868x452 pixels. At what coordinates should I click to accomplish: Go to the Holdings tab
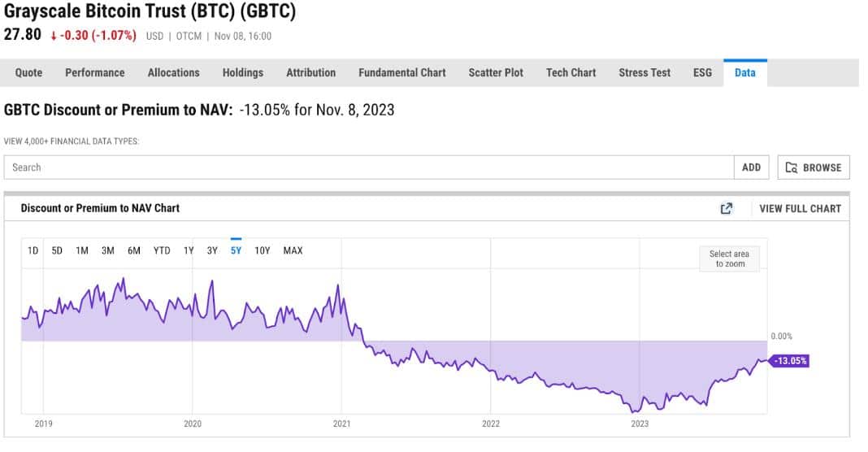pos(243,72)
